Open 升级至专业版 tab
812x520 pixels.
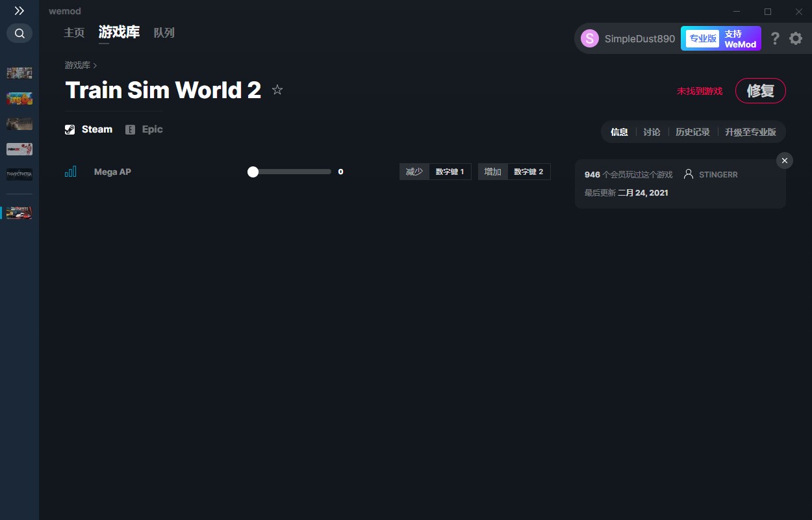(x=750, y=132)
